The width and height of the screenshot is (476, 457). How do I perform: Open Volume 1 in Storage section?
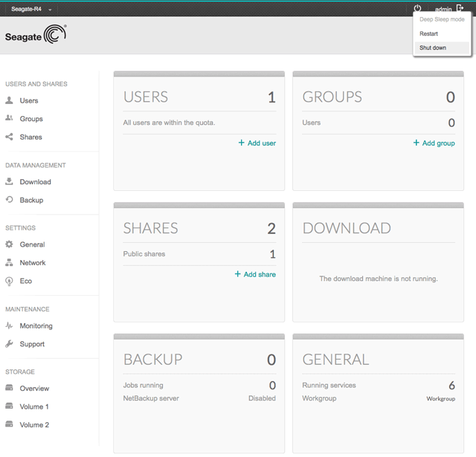34,406
